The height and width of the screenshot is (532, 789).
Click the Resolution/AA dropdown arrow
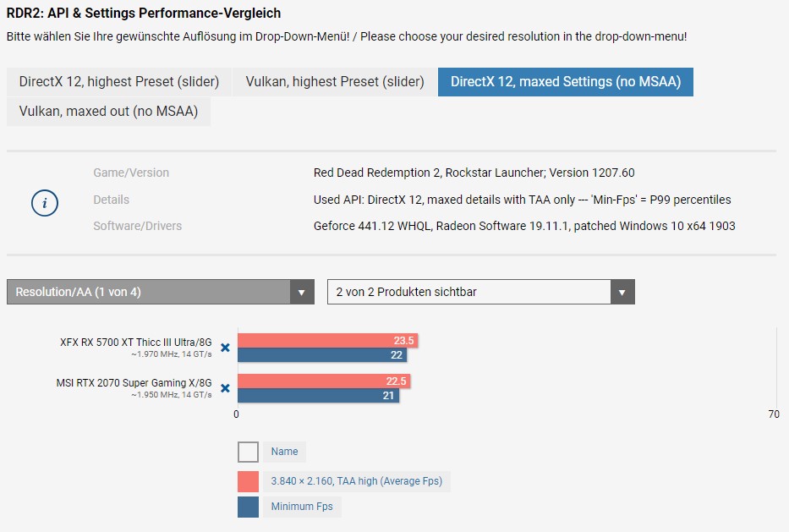(301, 292)
